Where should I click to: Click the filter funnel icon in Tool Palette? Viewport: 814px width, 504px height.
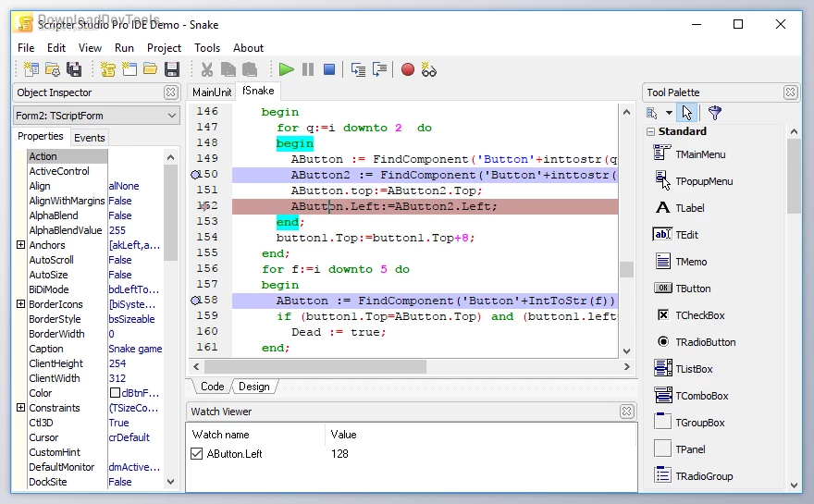pyautogui.click(x=715, y=113)
